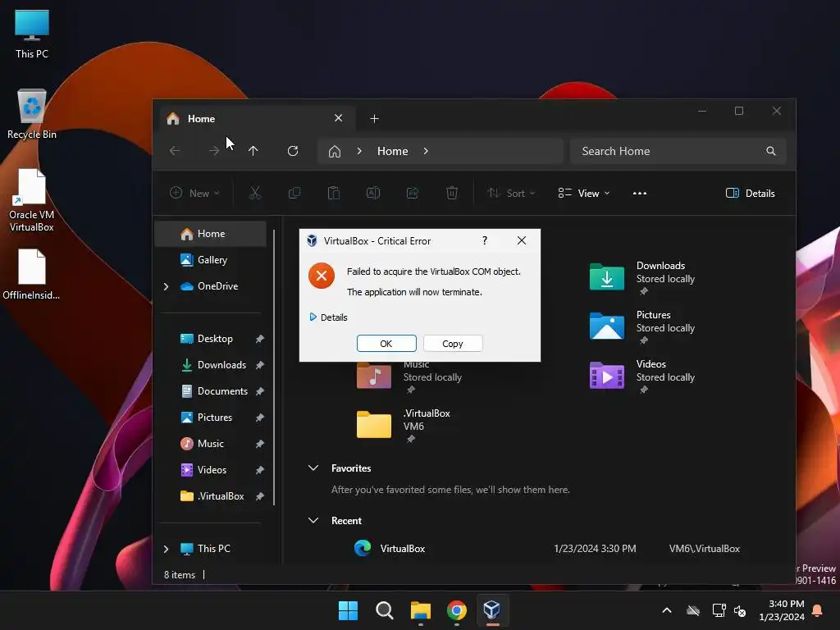
Task: Click the magnifier icon in Search Home
Action: click(x=770, y=151)
